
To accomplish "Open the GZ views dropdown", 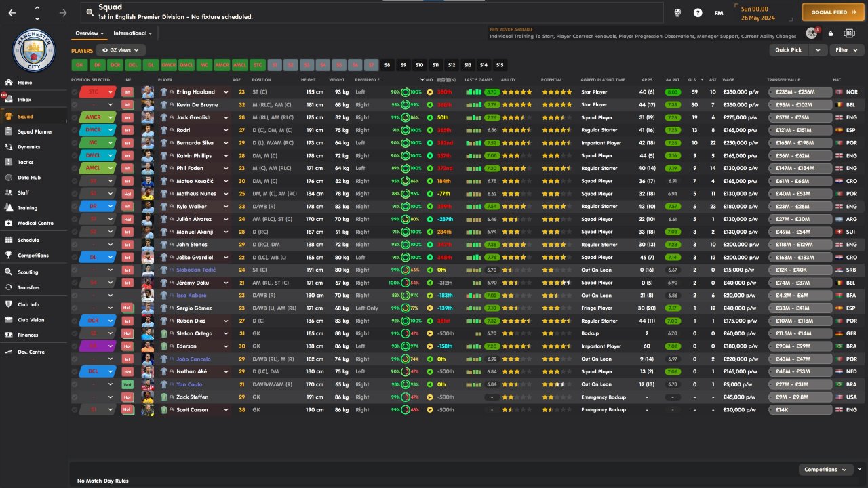I will (121, 50).
